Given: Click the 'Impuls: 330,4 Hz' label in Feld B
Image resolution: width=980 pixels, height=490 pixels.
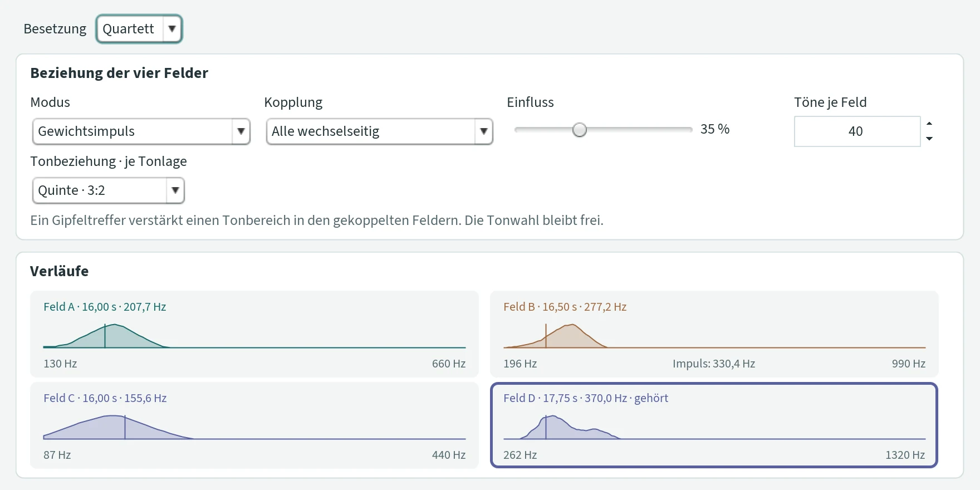Looking at the screenshot, I should click(714, 364).
